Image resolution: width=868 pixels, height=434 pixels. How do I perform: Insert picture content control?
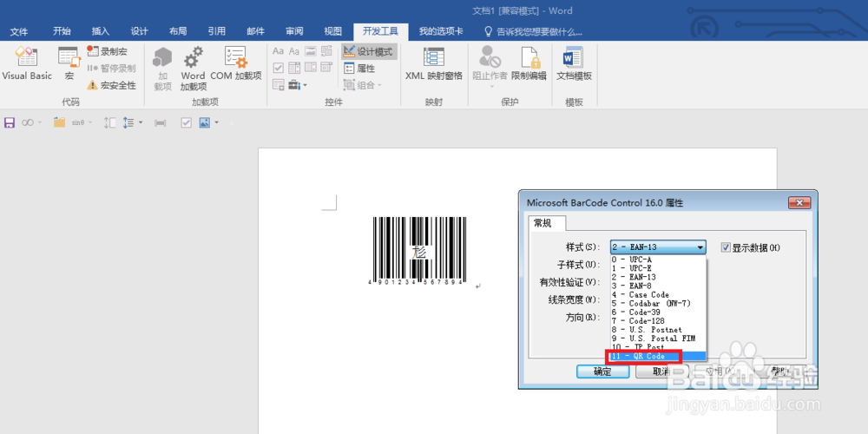coord(311,51)
